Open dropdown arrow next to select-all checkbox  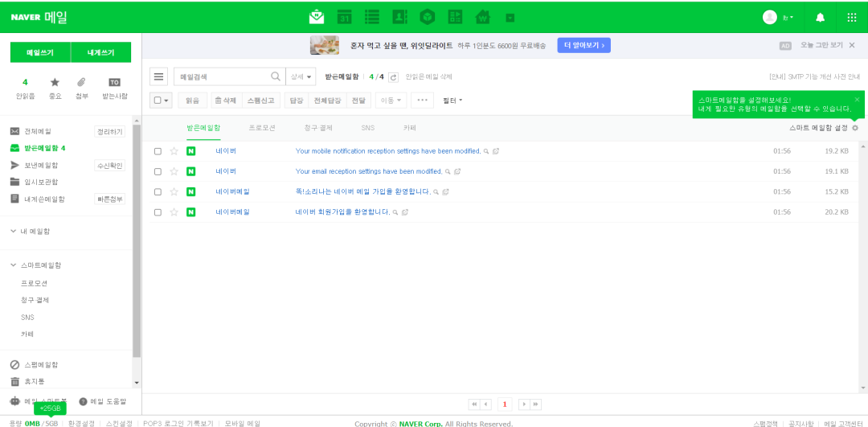pyautogui.click(x=166, y=101)
